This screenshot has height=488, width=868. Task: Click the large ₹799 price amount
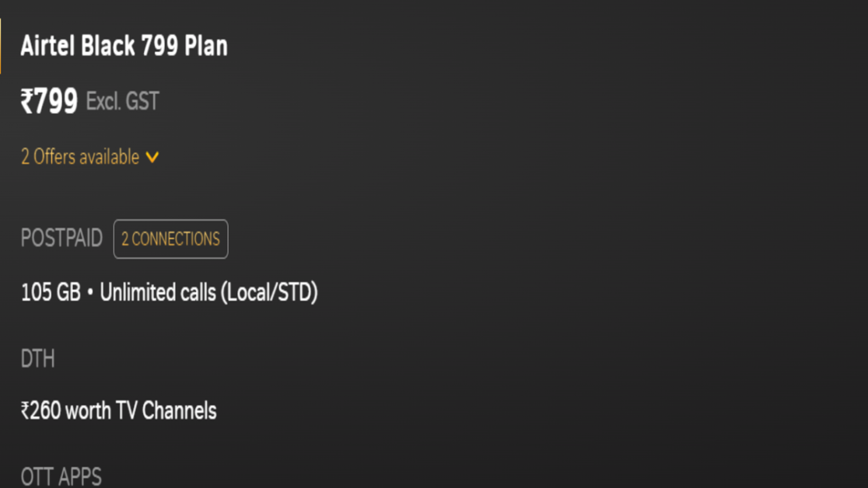[x=50, y=101]
